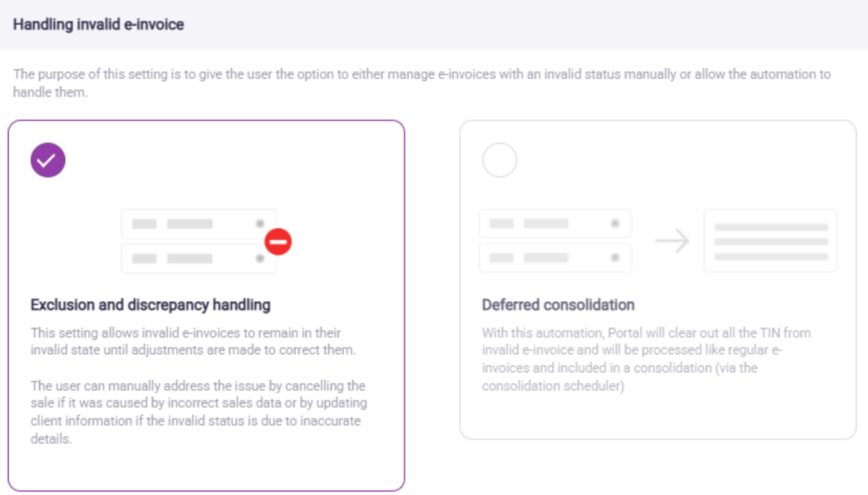This screenshot has height=495, width=868.
Task: Click the consolidated document graphic after the arrow
Action: (771, 241)
